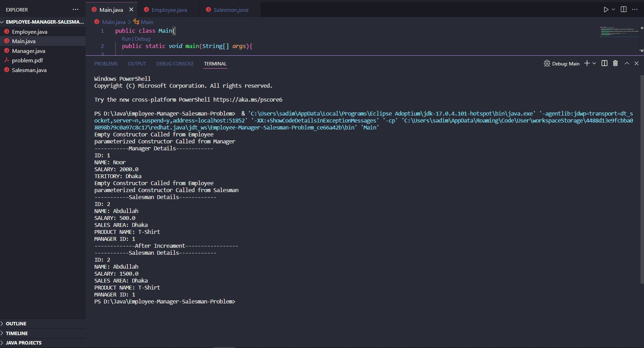Click the code minimap preview
Screen dimensions: 644x348
point(619,32)
